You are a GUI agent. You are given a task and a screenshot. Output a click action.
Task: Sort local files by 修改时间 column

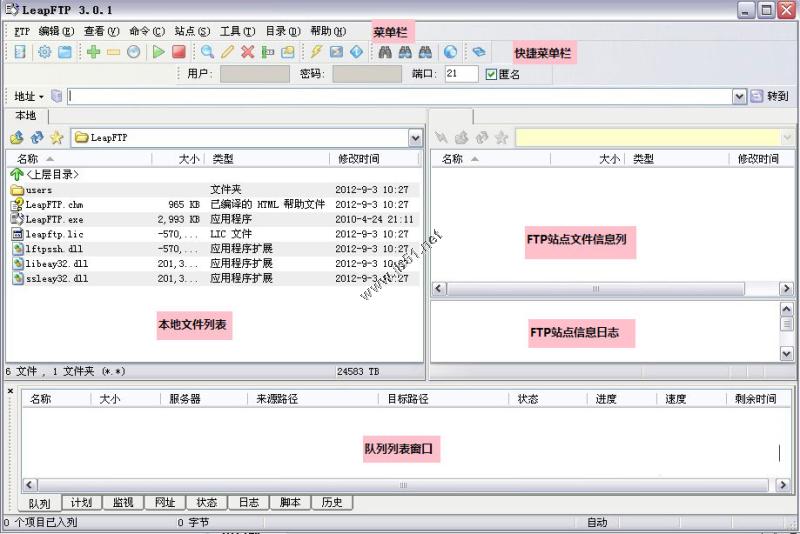pos(374,159)
